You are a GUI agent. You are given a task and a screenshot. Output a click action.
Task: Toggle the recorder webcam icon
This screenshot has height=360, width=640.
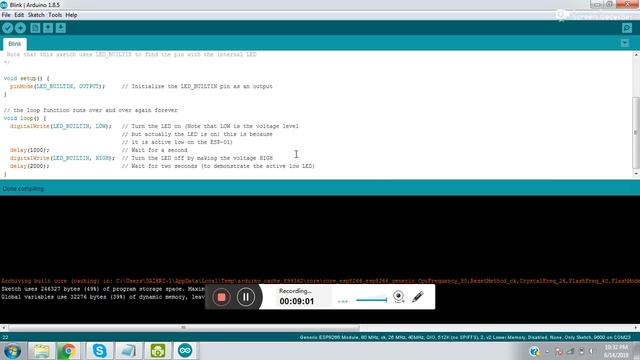[399, 297]
